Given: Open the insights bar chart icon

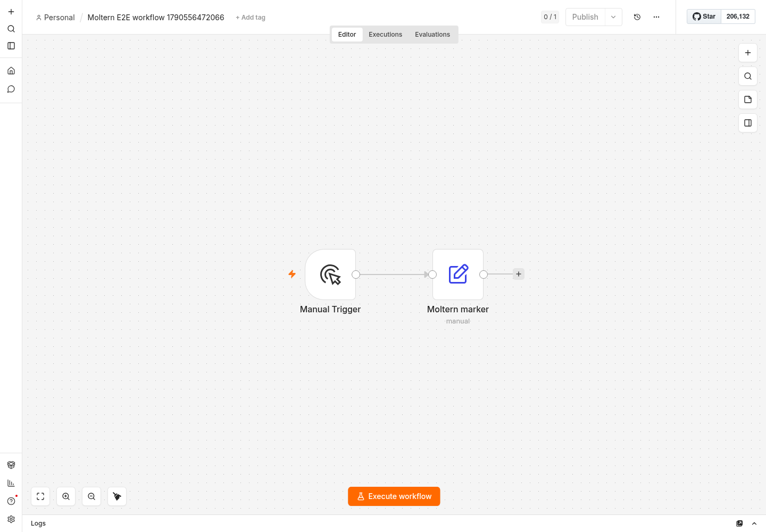Looking at the screenshot, I should click(x=11, y=483).
